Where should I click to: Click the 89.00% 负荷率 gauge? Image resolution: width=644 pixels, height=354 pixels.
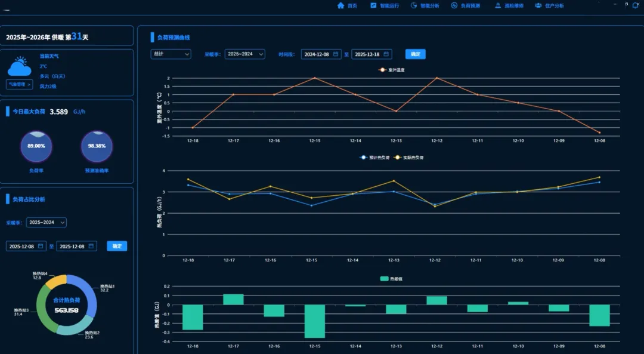pos(36,146)
